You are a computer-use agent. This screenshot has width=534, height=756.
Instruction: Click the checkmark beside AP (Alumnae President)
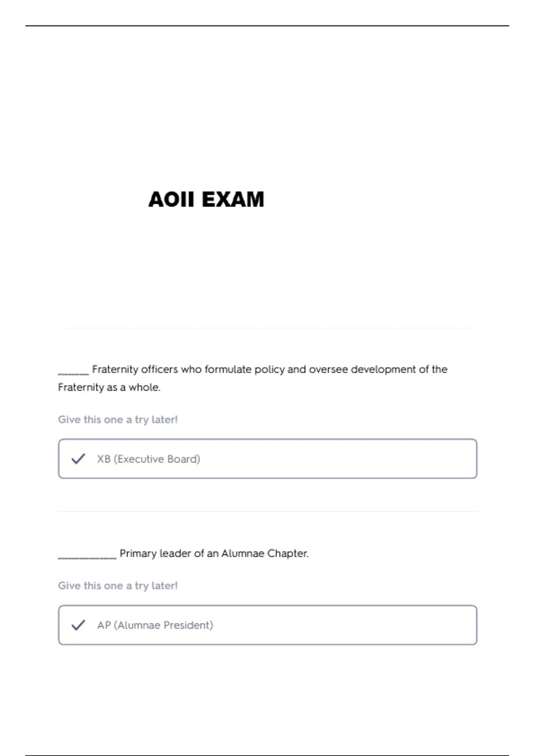tap(78, 625)
